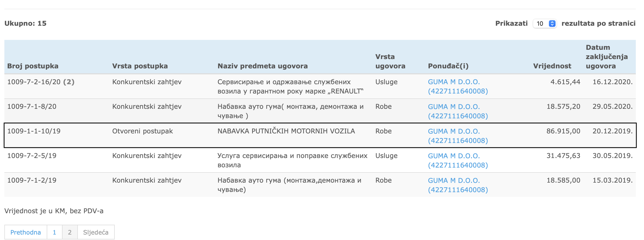This screenshot has height=240, width=644.
Task: Open the results per page dropdown
Action: (545, 24)
